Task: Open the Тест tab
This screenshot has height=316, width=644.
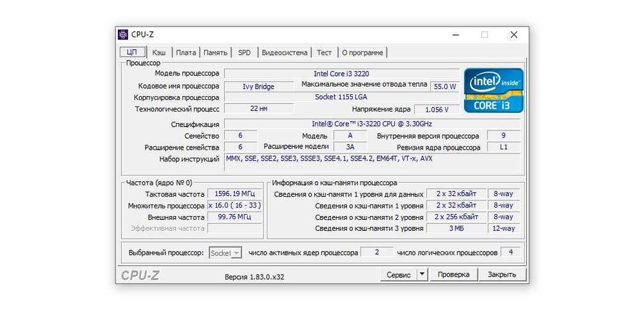Action: (x=324, y=53)
